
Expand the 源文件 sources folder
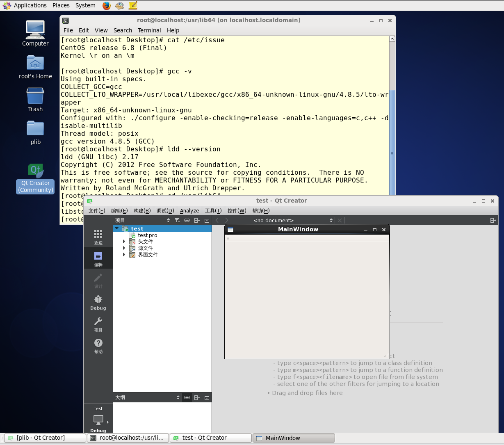(124, 248)
